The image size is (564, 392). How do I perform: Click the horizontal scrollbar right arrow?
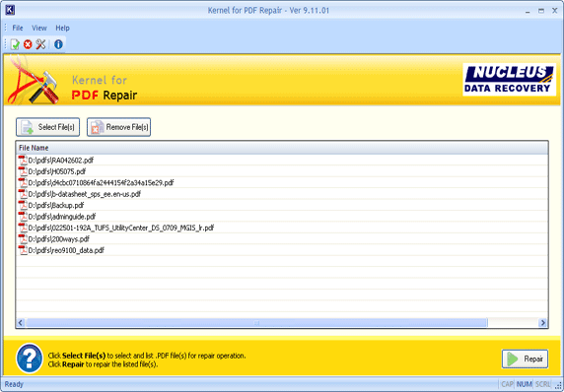pyautogui.click(x=543, y=323)
